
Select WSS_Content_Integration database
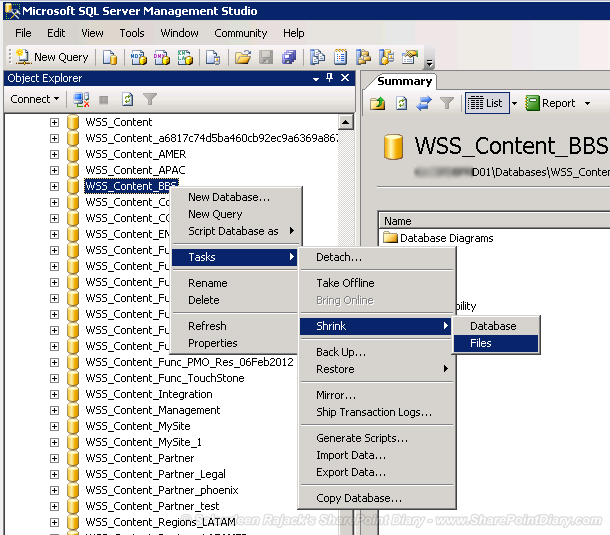pos(149,394)
